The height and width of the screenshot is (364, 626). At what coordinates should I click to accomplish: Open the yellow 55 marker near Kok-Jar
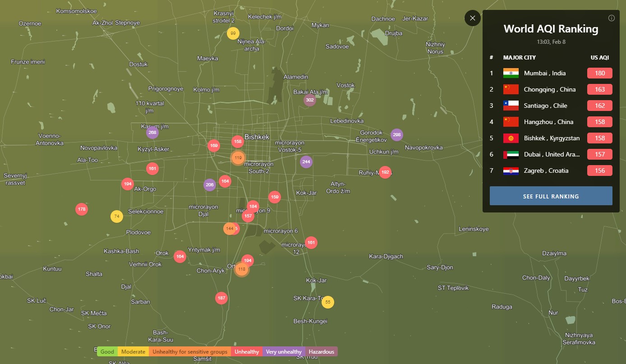click(x=328, y=302)
